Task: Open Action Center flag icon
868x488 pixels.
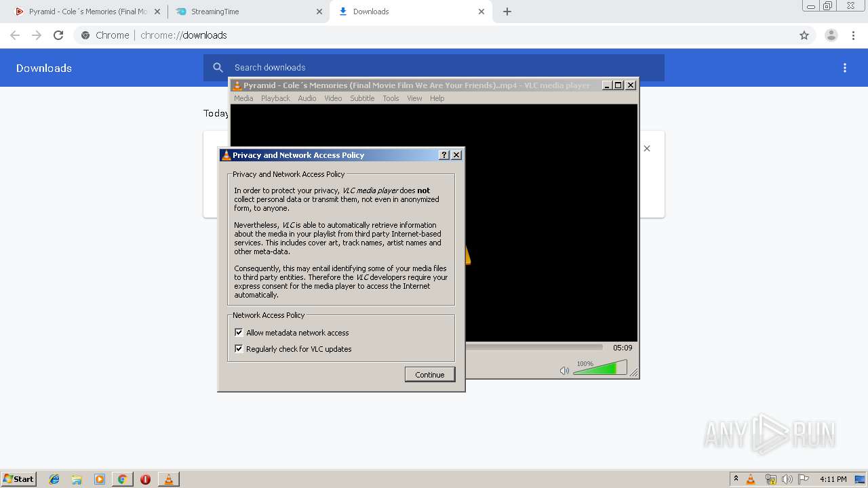Action: pyautogui.click(x=804, y=479)
